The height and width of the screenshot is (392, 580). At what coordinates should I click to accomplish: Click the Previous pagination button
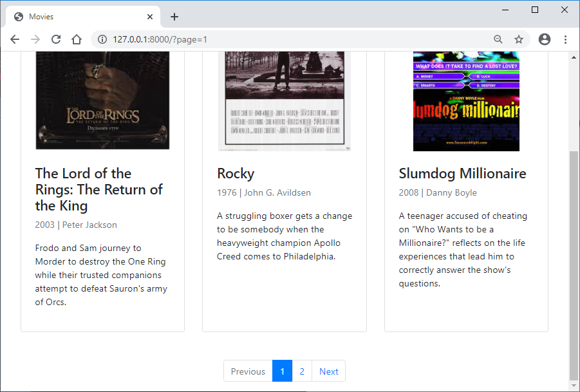[248, 371]
